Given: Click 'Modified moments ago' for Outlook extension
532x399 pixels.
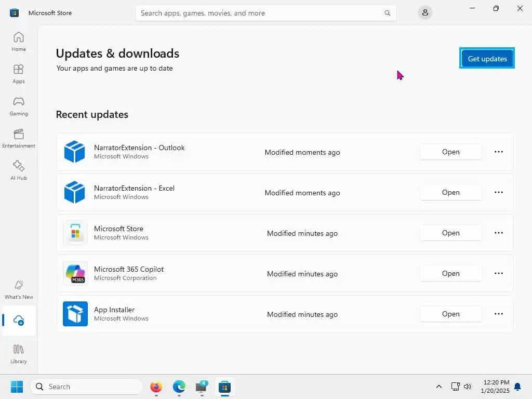Looking at the screenshot, I should pos(302,152).
